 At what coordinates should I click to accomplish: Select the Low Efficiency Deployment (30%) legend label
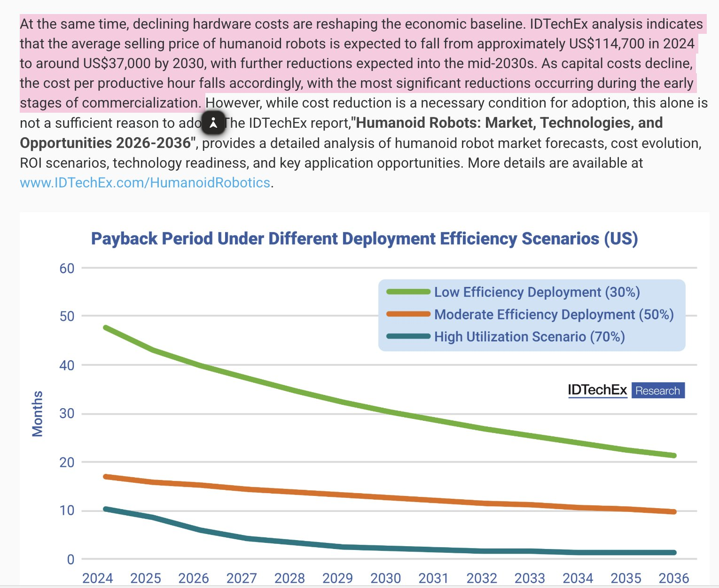(x=537, y=292)
